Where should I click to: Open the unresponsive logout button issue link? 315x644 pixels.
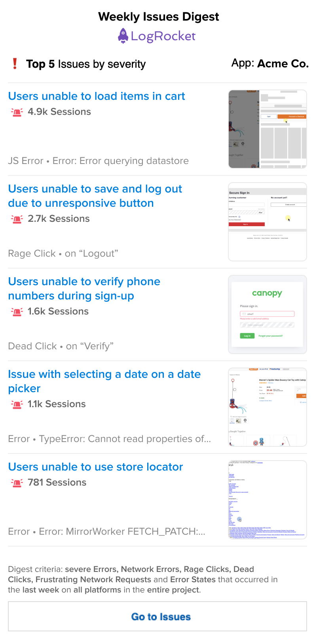pos(95,196)
